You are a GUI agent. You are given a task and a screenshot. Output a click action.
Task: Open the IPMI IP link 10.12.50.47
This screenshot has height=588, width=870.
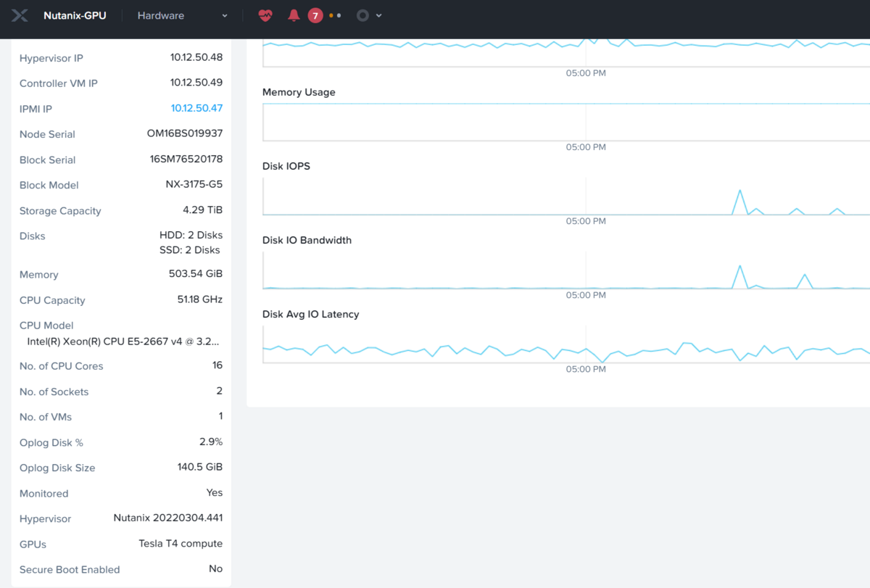[196, 108]
